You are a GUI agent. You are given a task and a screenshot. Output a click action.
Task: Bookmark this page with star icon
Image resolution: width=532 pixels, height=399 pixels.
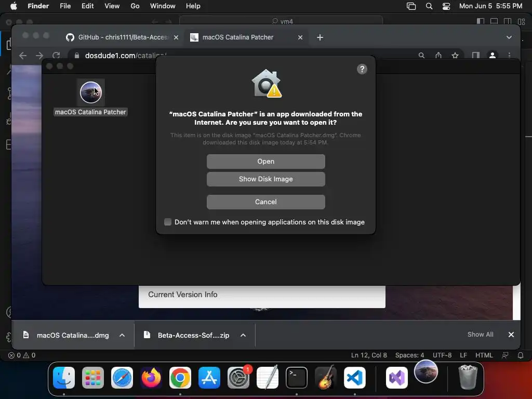pos(455,55)
